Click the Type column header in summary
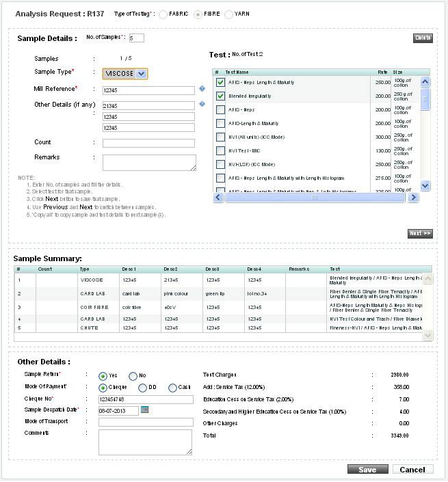The image size is (448, 482). tap(84, 269)
